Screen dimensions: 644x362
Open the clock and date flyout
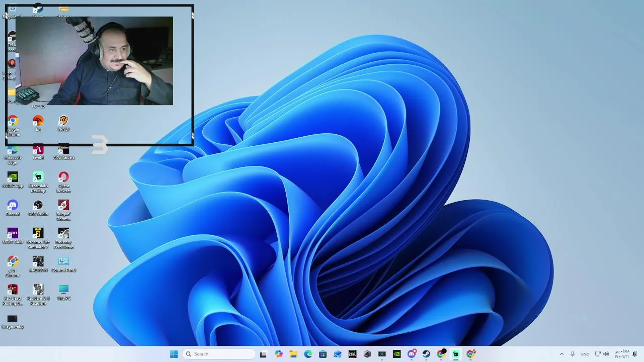click(x=621, y=354)
